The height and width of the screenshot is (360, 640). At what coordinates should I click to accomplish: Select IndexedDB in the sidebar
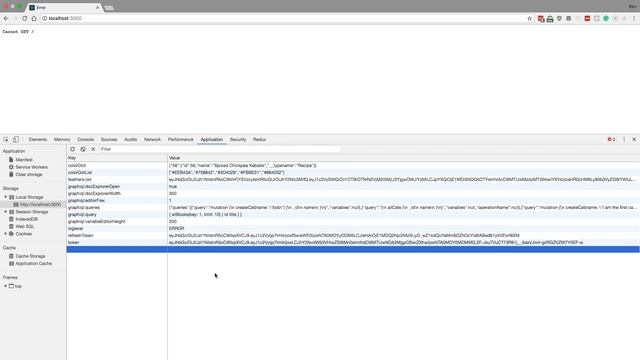27,219
